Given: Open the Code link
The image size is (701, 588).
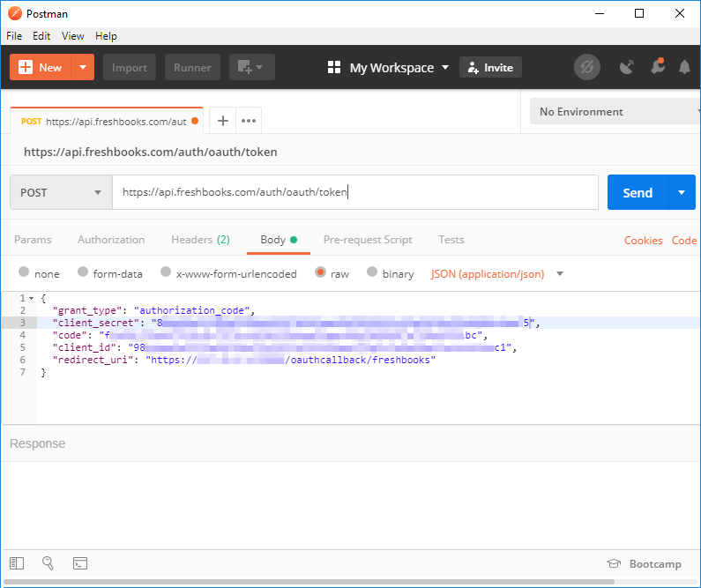Looking at the screenshot, I should [x=684, y=241].
